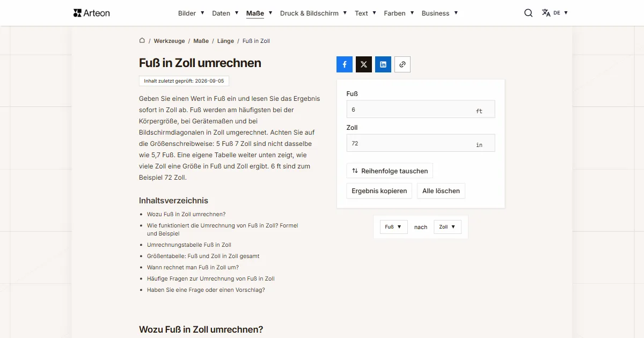Select the Fuß in Zoll umrechnen heading
Viewport: 644px width, 338px height.
pyautogui.click(x=200, y=63)
